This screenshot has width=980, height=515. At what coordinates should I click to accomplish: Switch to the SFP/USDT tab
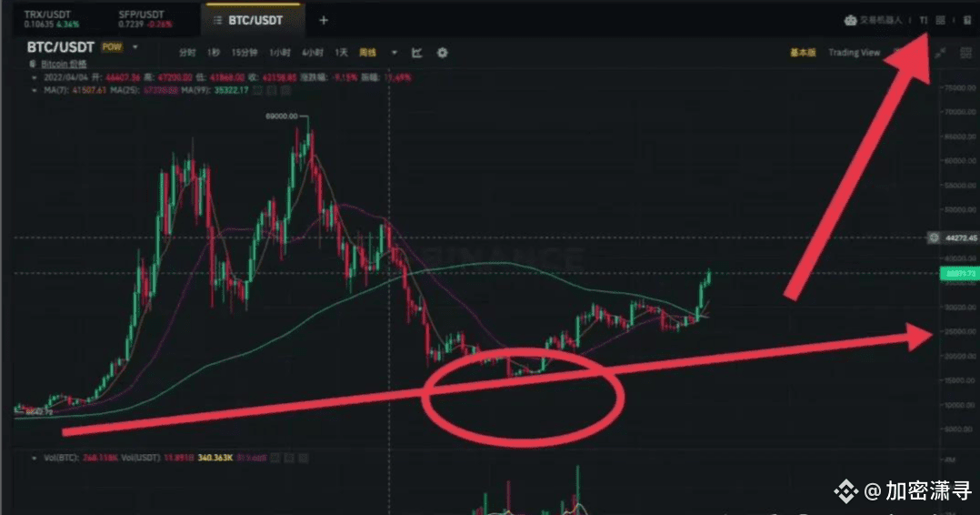pyautogui.click(x=145, y=19)
